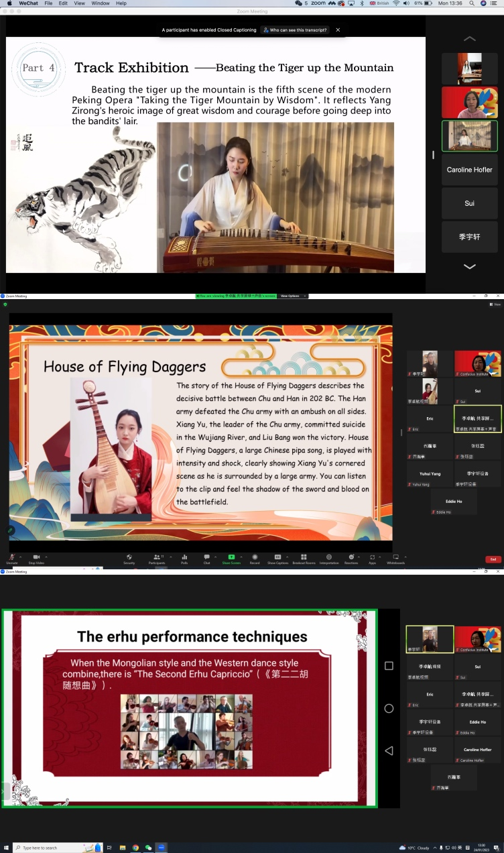This screenshot has height=853, width=504.
Task: Open the Chat panel
Action: (207, 557)
